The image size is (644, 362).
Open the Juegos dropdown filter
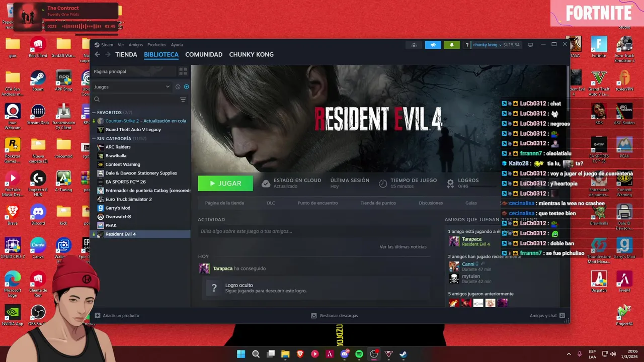tap(132, 87)
